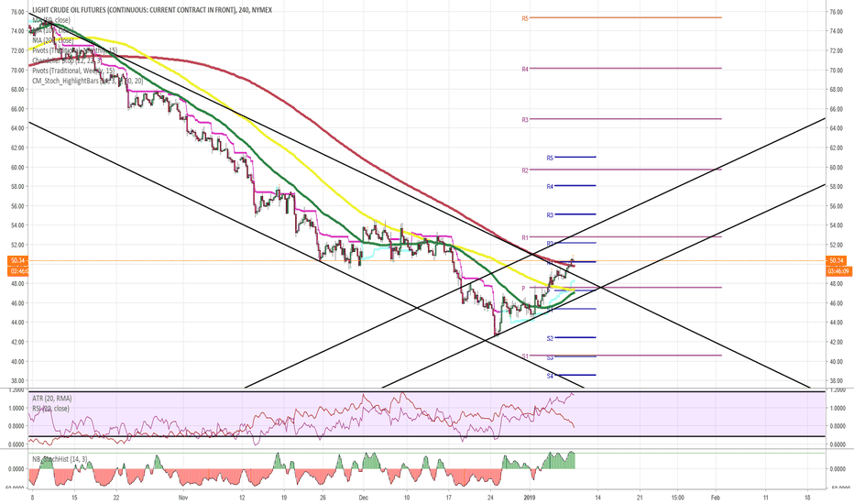Click the RSI (20, close) indicator label

[50, 409]
